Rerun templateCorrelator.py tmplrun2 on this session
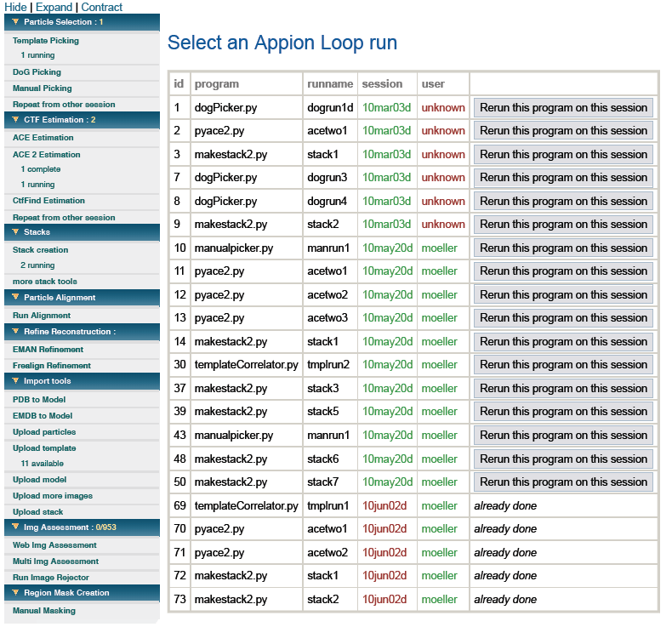 pos(563,365)
